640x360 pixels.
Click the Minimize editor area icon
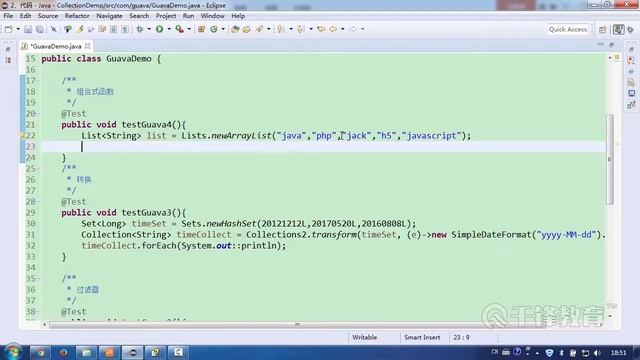[x=600, y=44]
